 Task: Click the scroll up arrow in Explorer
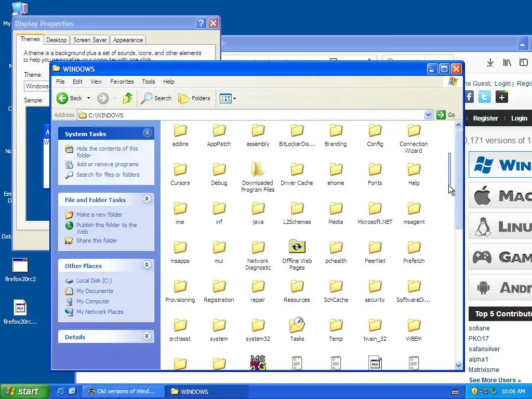click(x=458, y=125)
